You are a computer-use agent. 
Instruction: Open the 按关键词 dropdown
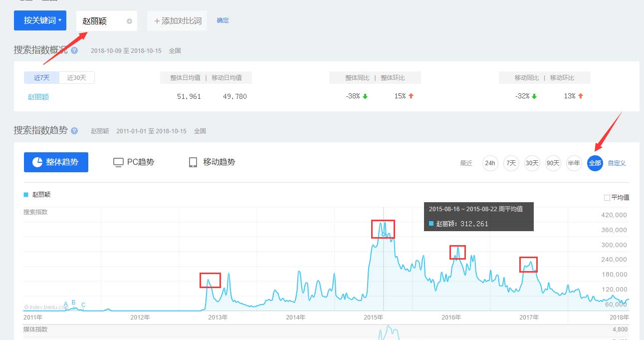click(40, 20)
